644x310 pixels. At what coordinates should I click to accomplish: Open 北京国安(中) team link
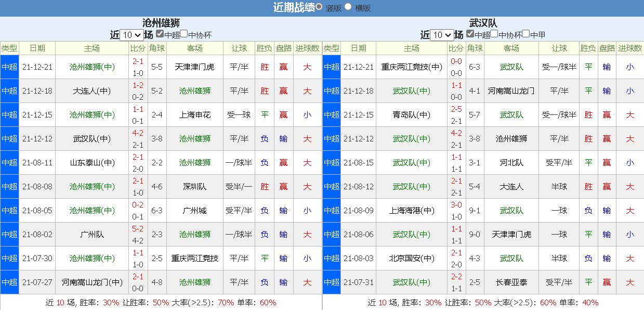pyautogui.click(x=412, y=258)
